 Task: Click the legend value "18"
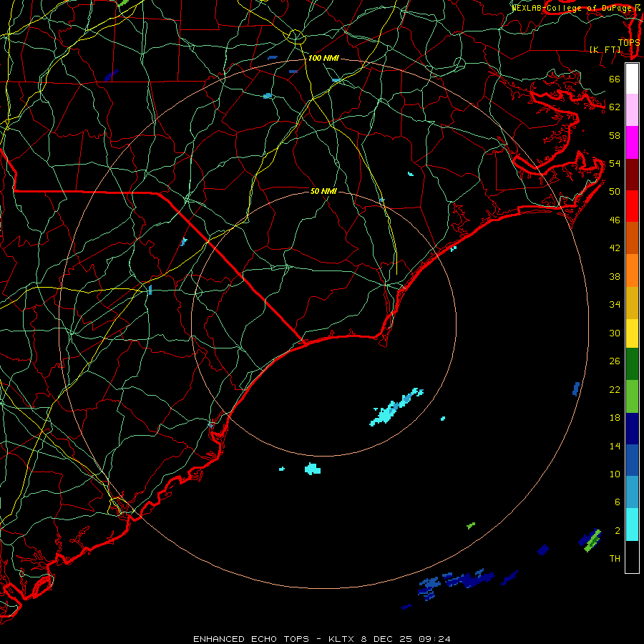pos(615,418)
